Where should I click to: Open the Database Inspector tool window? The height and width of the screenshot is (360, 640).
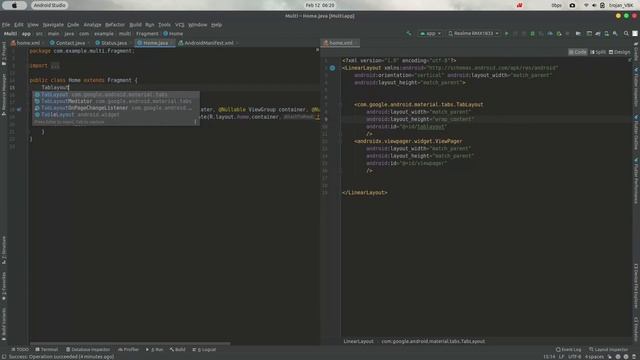tap(88, 349)
